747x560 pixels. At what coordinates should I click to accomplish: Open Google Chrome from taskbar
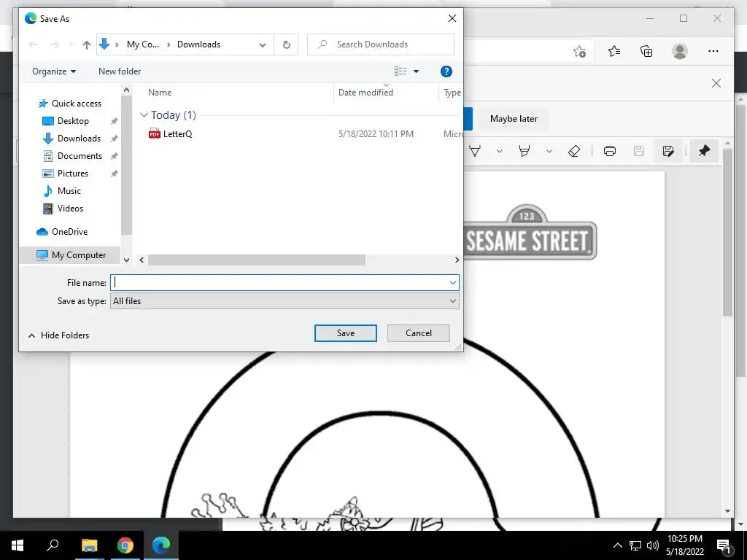click(125, 545)
